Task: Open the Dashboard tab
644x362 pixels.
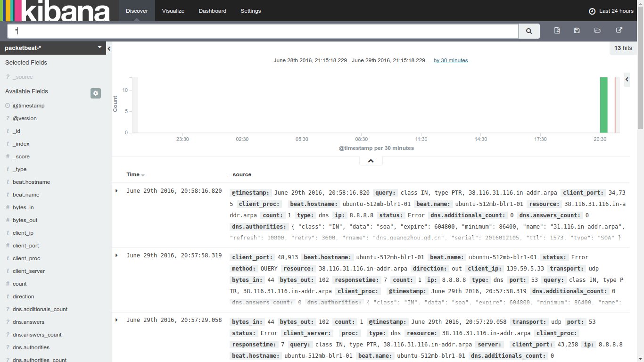Action: point(212,11)
